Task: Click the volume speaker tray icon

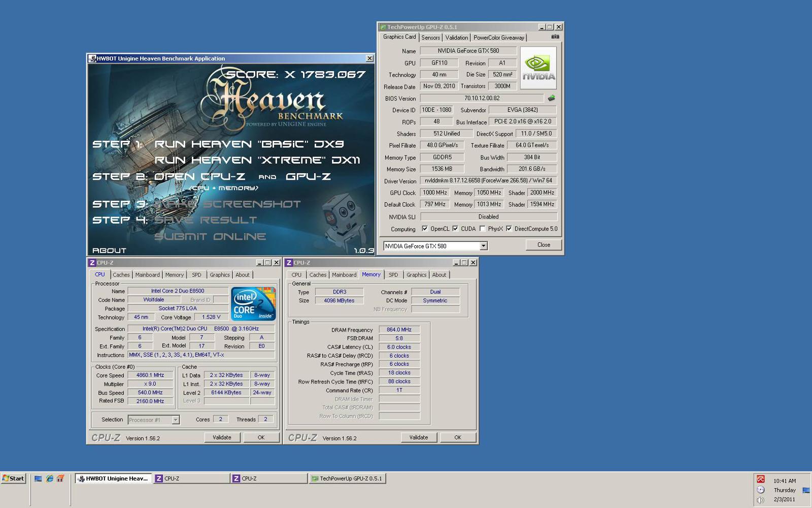Action: [x=760, y=500]
